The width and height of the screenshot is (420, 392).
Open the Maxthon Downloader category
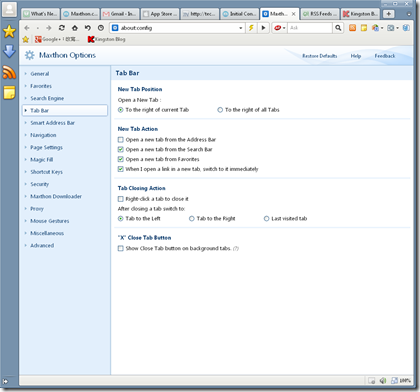click(x=56, y=197)
